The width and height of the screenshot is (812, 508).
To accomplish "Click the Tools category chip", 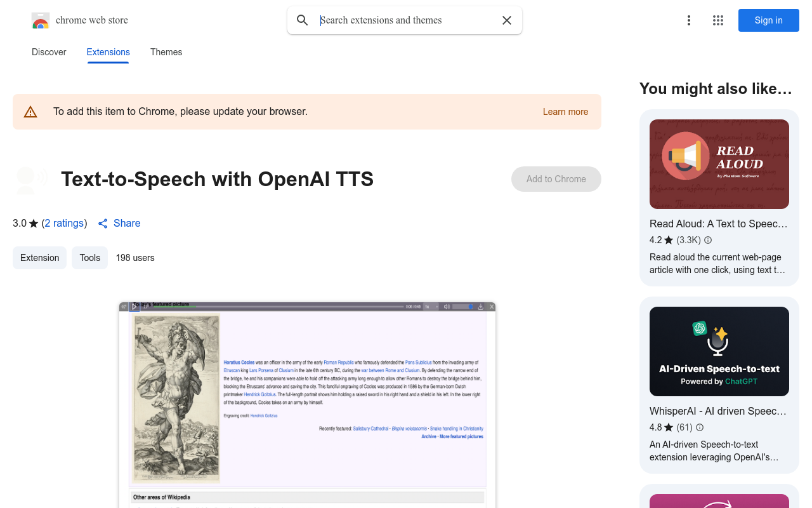I will [x=90, y=258].
